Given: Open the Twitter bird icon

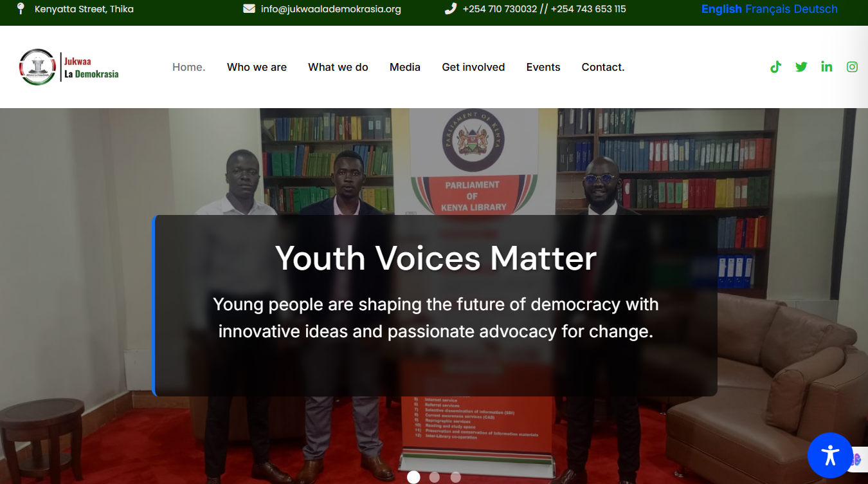Looking at the screenshot, I should pyautogui.click(x=801, y=67).
